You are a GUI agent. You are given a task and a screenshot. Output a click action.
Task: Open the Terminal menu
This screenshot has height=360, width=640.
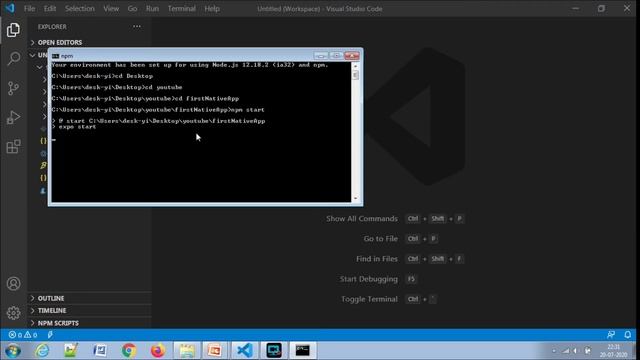[x=182, y=9]
